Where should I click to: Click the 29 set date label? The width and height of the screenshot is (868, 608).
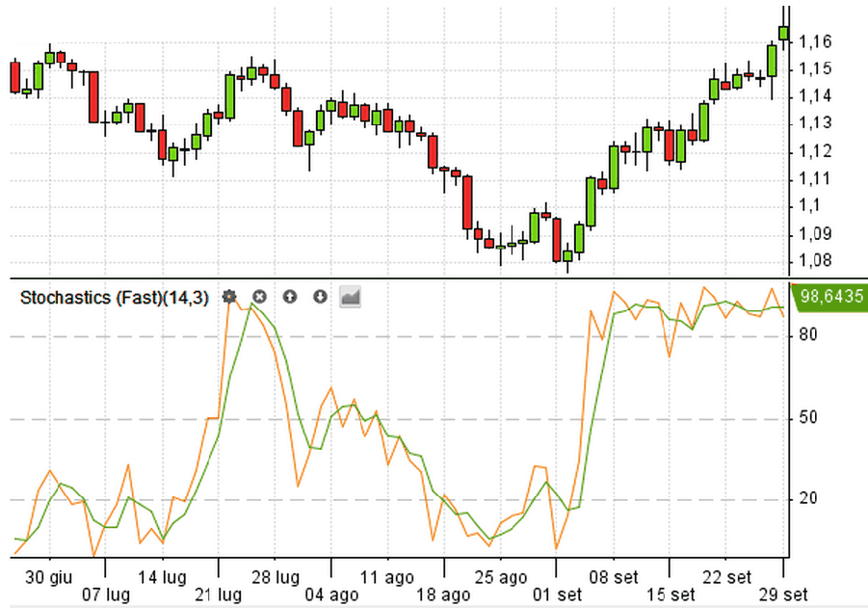click(783, 595)
